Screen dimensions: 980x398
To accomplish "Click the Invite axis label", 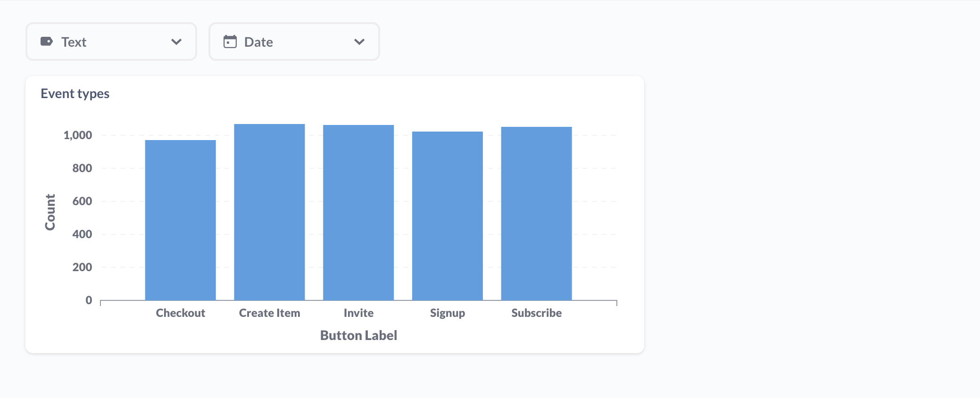I will tap(358, 313).
